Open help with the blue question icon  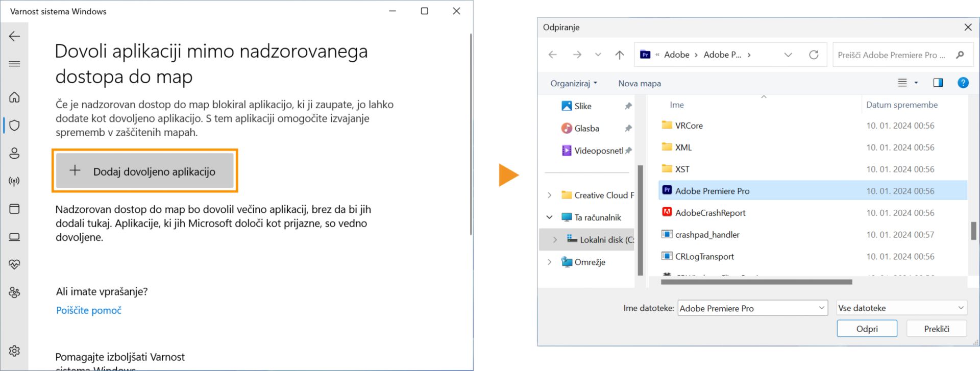tap(963, 83)
